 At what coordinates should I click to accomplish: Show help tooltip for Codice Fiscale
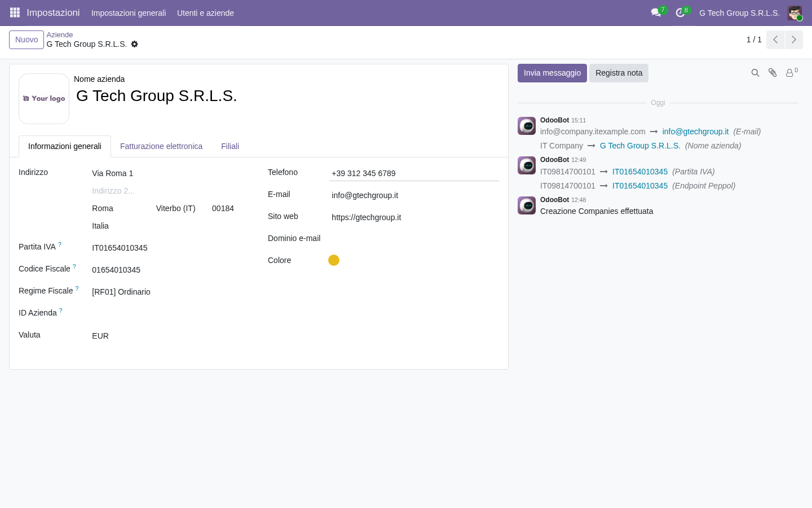tap(74, 266)
